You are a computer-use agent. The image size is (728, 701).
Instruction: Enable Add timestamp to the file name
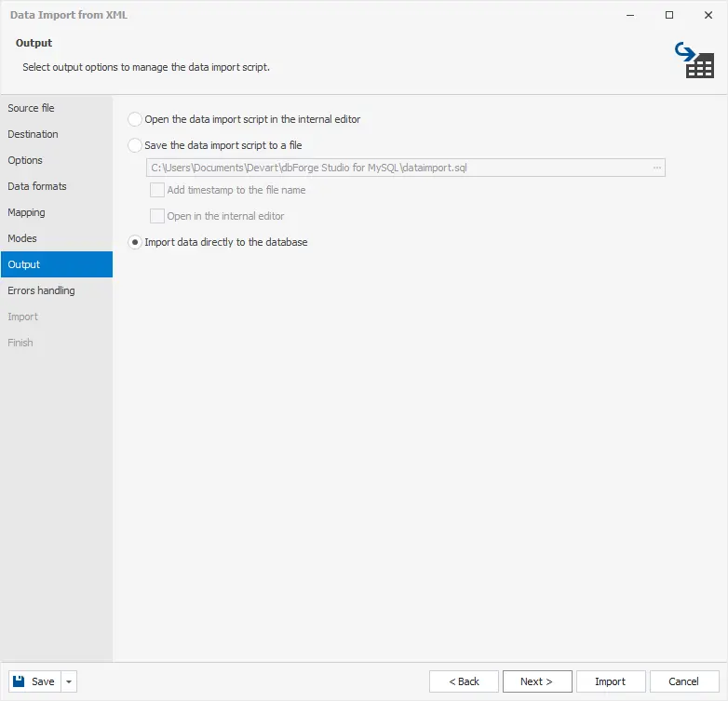(x=157, y=190)
